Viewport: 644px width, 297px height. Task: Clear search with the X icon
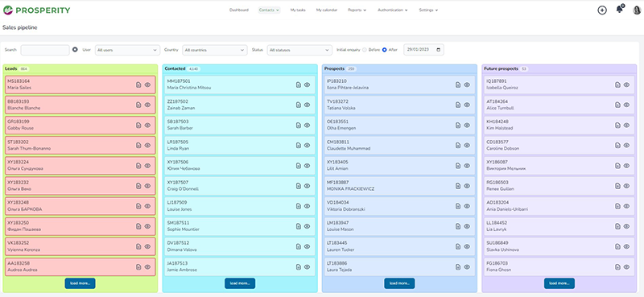coord(75,50)
